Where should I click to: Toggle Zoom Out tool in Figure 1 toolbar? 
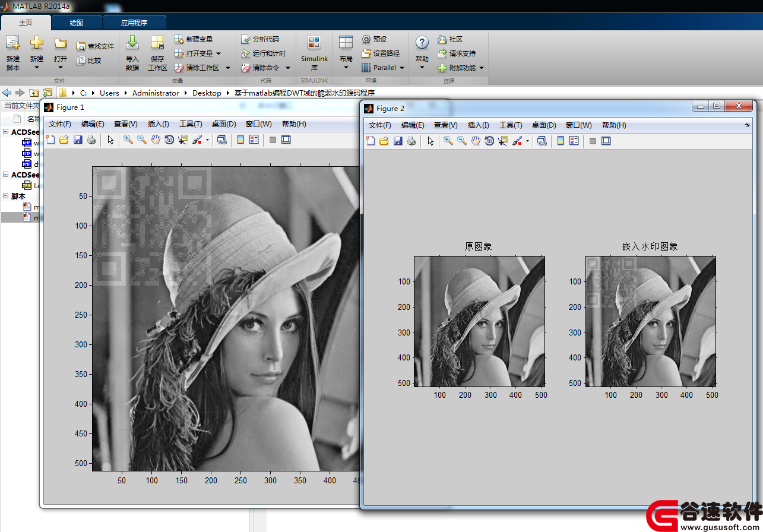tap(142, 140)
